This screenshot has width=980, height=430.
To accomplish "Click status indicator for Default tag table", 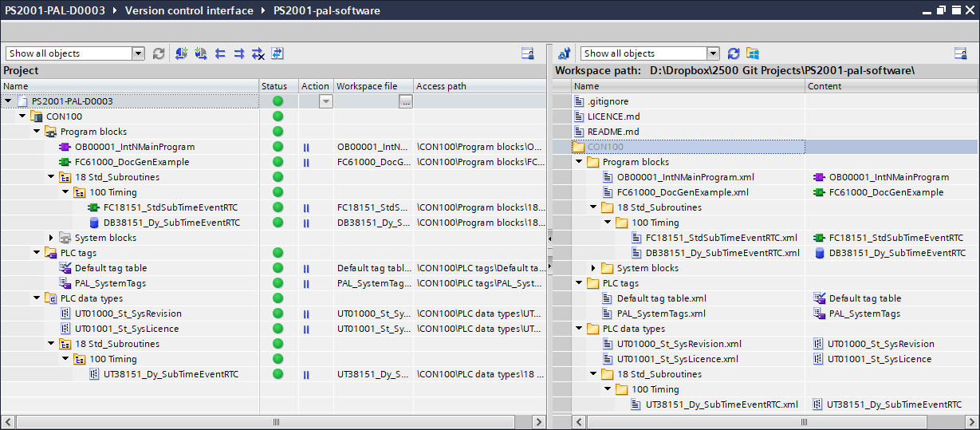I will pyautogui.click(x=277, y=268).
